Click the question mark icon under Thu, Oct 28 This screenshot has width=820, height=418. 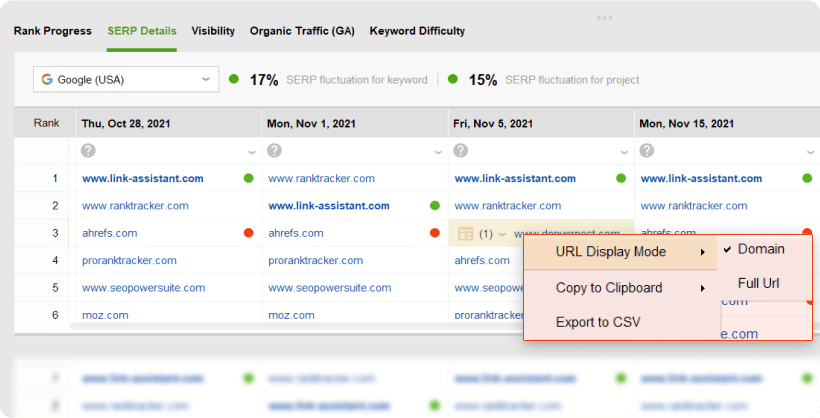88,151
